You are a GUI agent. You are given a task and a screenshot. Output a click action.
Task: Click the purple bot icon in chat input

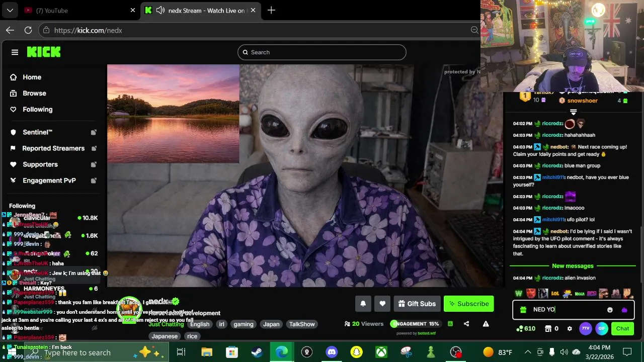pos(624,310)
